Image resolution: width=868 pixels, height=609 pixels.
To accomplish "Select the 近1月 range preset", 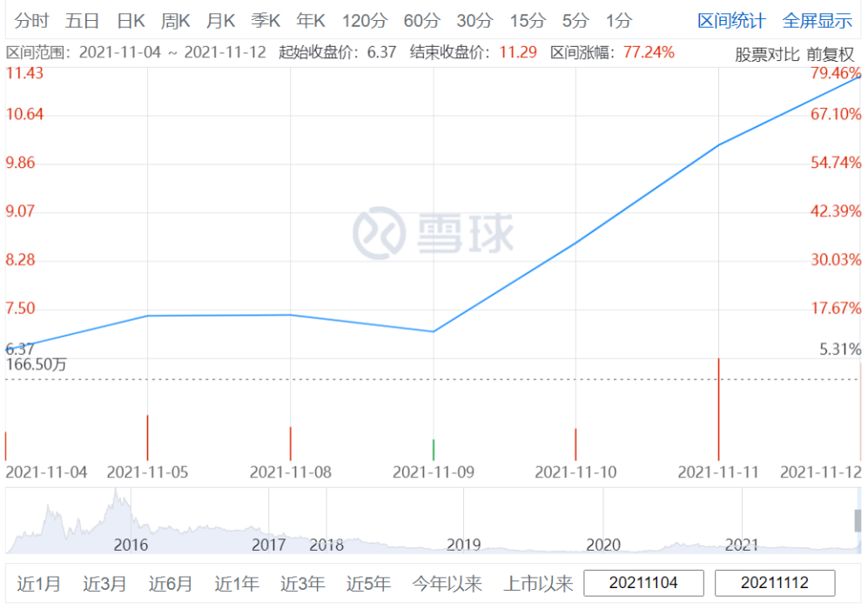I will 38,584.
